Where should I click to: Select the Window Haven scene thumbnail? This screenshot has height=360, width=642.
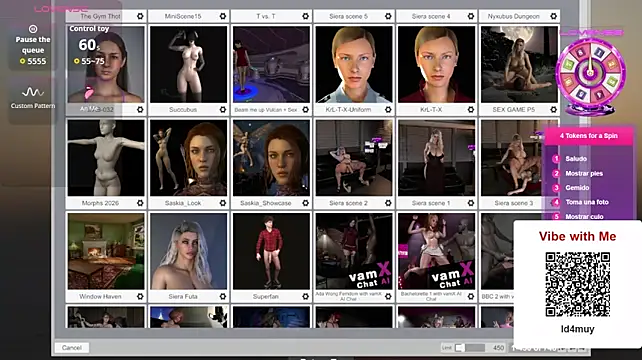pos(106,251)
